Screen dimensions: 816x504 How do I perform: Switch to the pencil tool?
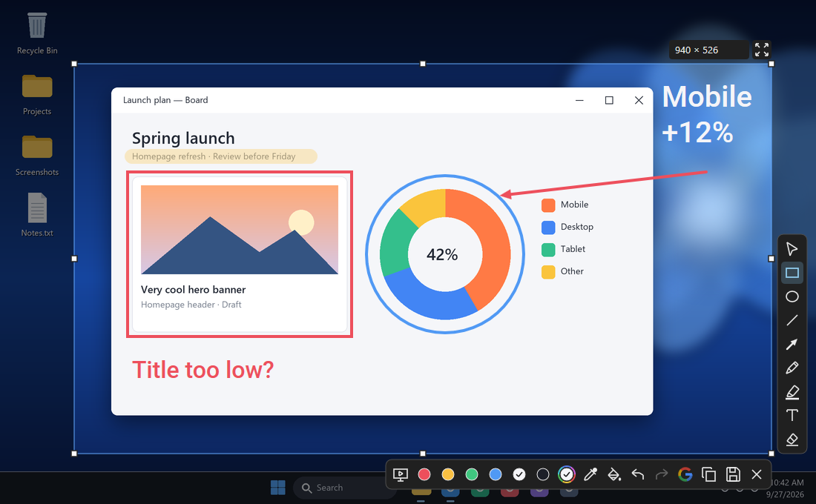point(792,368)
